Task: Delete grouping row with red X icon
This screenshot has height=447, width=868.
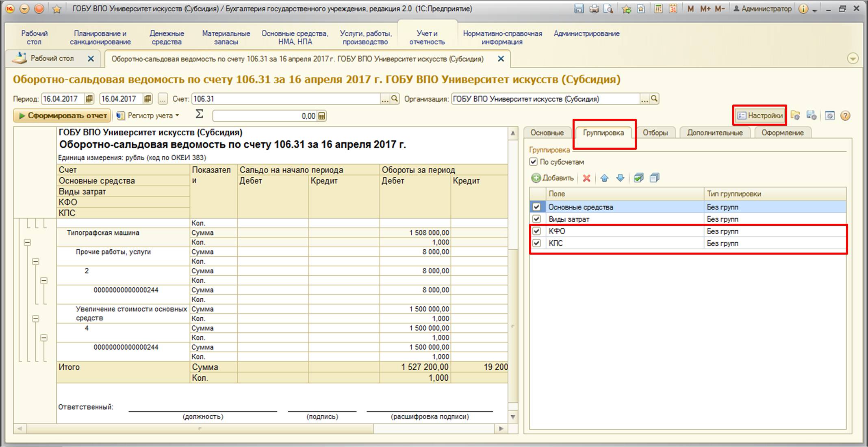Action: pyautogui.click(x=586, y=178)
